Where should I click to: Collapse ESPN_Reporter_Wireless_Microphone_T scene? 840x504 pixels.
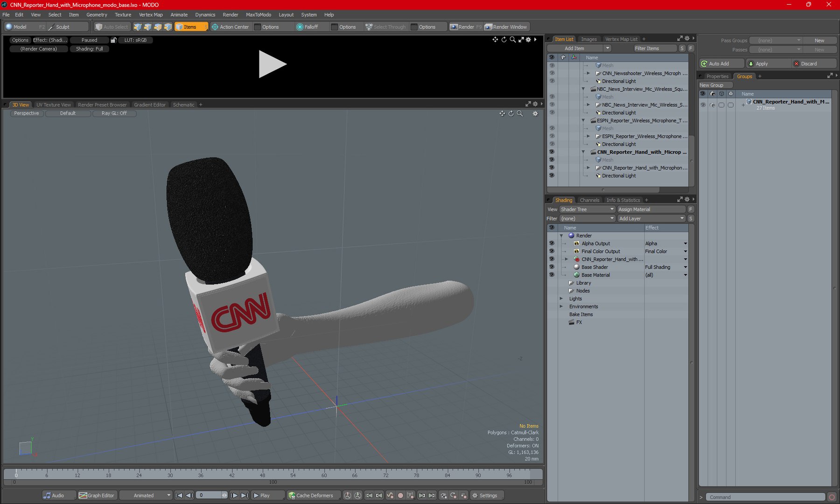click(583, 120)
